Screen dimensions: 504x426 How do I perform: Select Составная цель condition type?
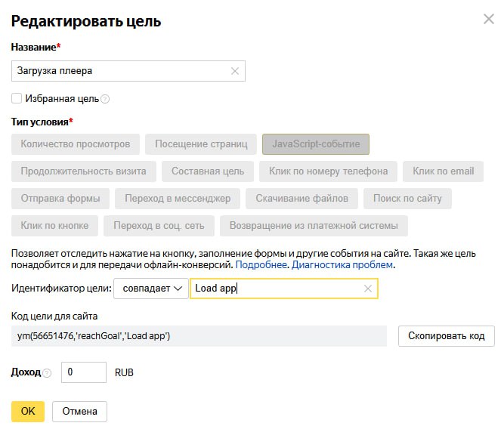pyautogui.click(x=208, y=171)
